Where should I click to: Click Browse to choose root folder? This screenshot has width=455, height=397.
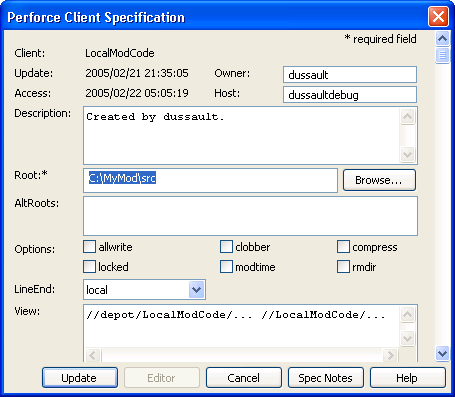coord(379,180)
